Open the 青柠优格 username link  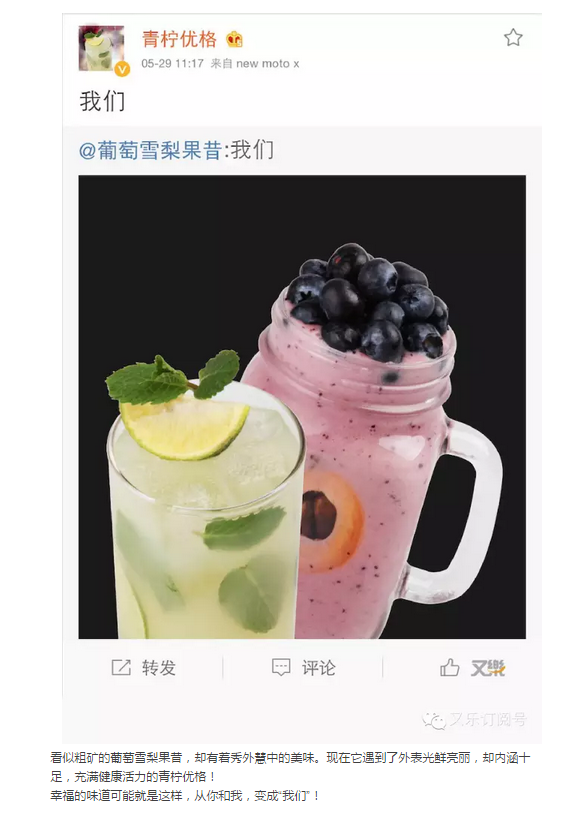[x=179, y=39]
